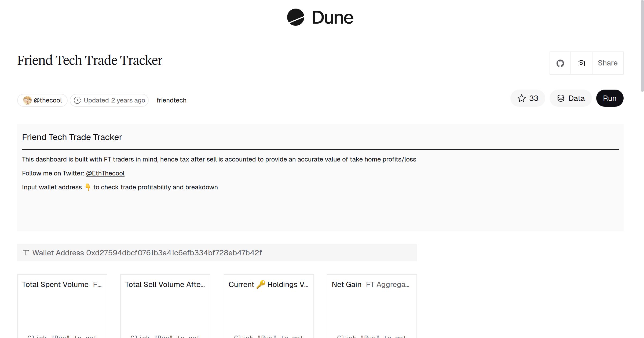The width and height of the screenshot is (644, 338).
Task: Click the text parameter type icon
Action: pyautogui.click(x=26, y=253)
